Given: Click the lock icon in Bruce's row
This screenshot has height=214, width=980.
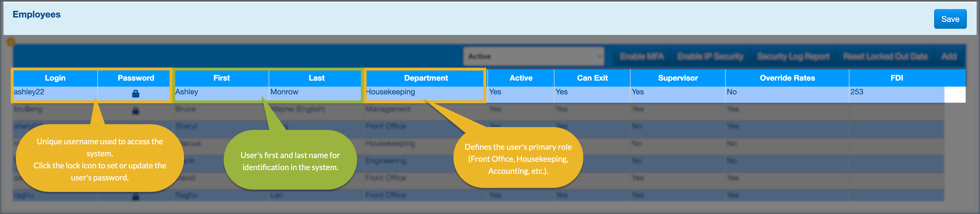Looking at the screenshot, I should click(135, 111).
